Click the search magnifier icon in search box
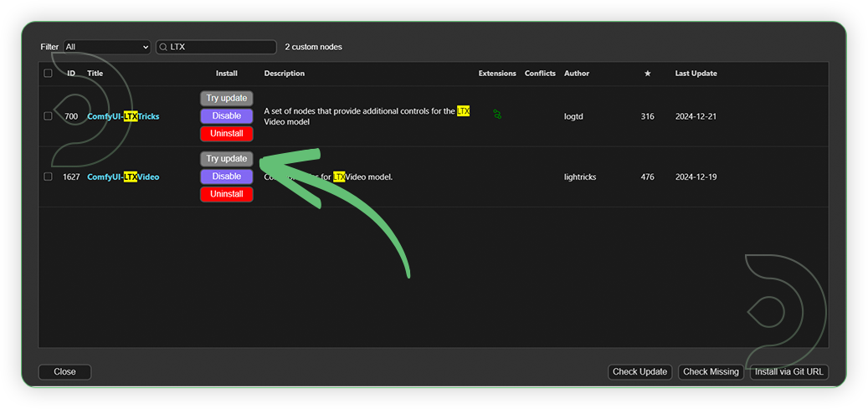868x409 pixels. tap(163, 48)
